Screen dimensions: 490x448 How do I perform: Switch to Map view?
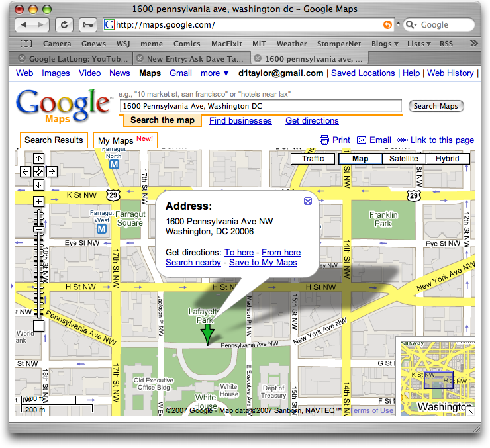(360, 159)
